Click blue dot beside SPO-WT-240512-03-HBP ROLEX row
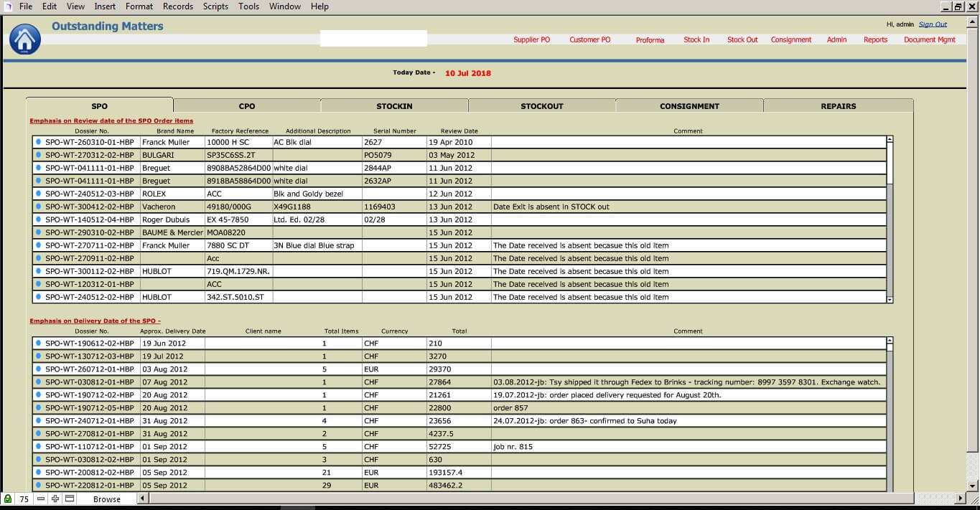Viewport: 980px width, 510px height. point(38,194)
